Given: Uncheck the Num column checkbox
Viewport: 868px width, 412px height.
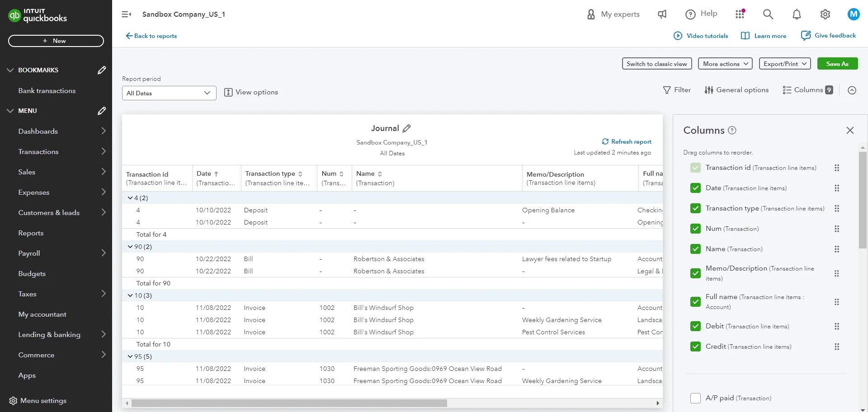Looking at the screenshot, I should coord(695,229).
